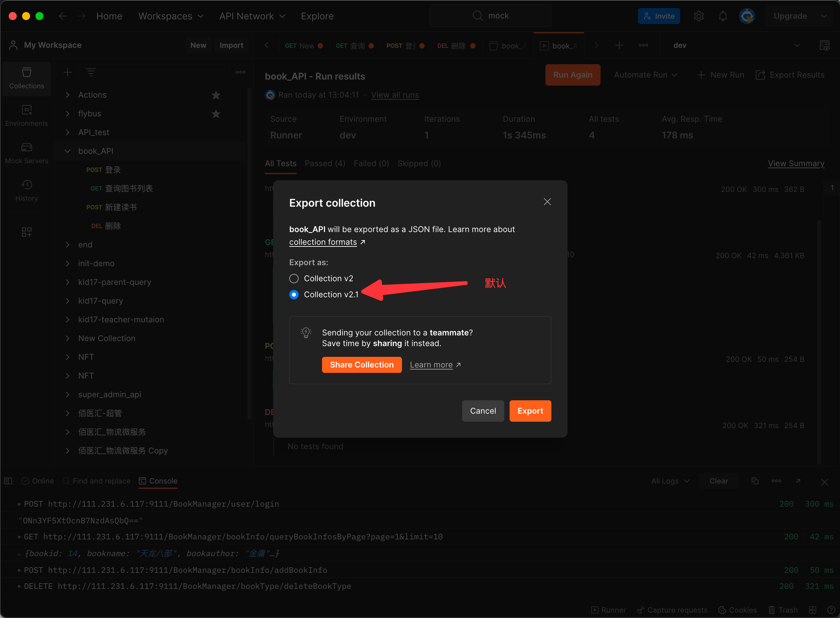Click the orange Export button
Viewport: 840px width, 618px height.
pyautogui.click(x=530, y=411)
